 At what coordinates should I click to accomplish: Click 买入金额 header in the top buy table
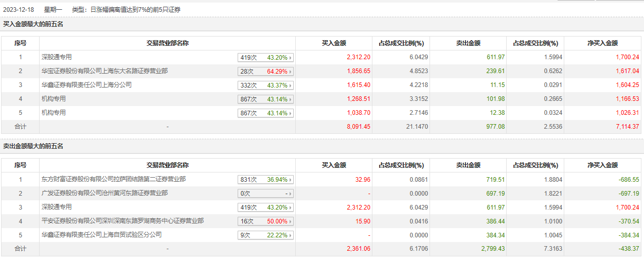tap(334, 43)
